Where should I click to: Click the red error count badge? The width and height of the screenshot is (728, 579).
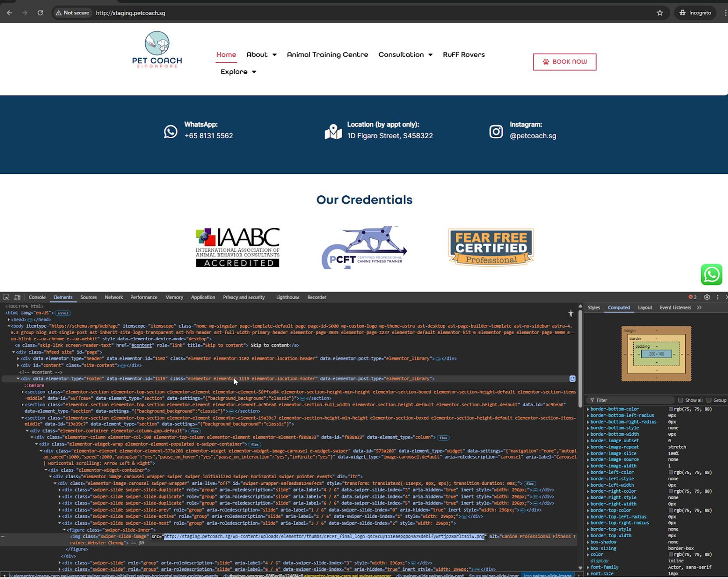click(692, 297)
